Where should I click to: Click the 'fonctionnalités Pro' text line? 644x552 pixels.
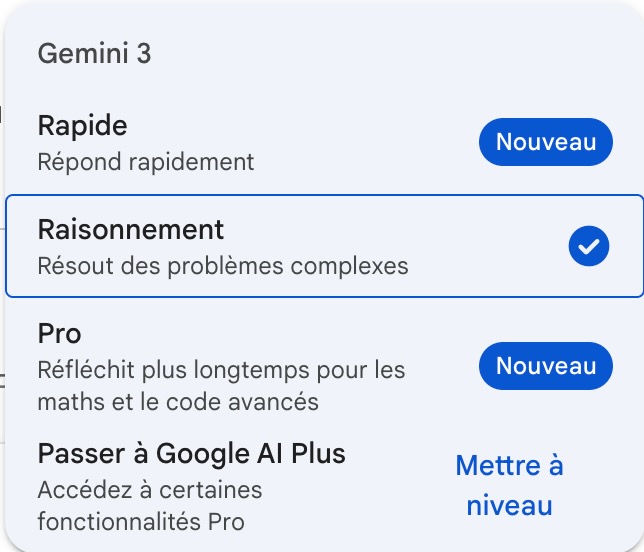coord(140,521)
